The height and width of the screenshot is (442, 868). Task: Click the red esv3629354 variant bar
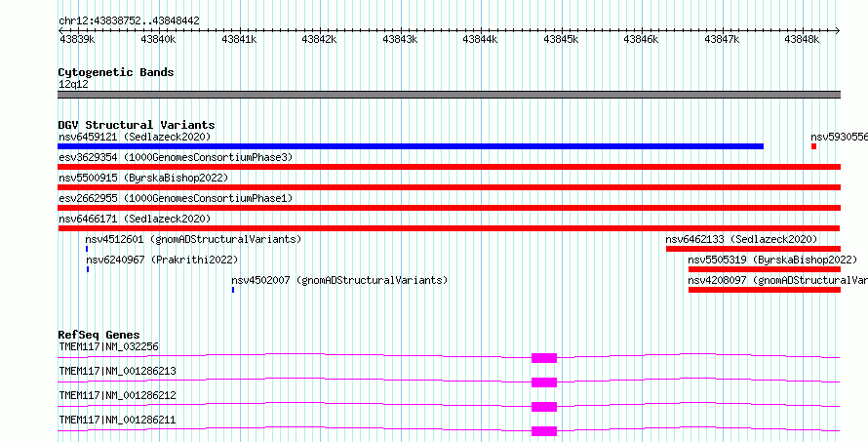[449, 167]
